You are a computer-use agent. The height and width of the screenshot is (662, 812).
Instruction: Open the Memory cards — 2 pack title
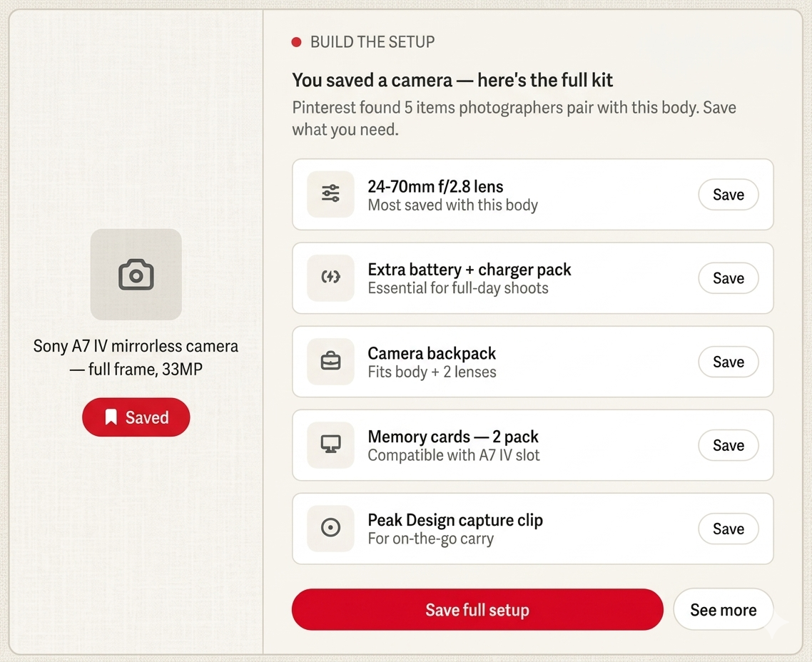[453, 437]
